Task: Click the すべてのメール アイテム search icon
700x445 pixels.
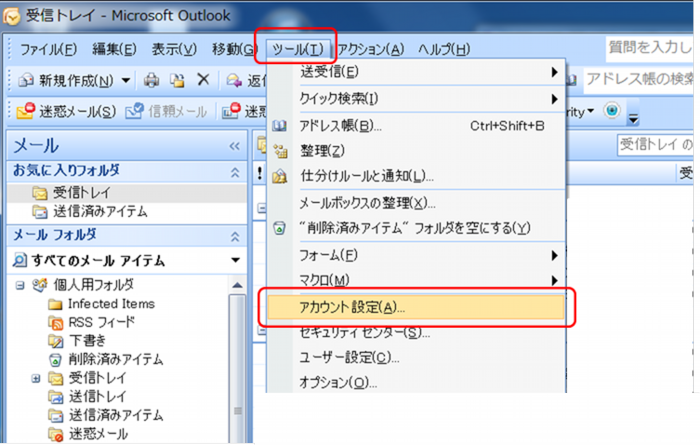Action: point(20,260)
